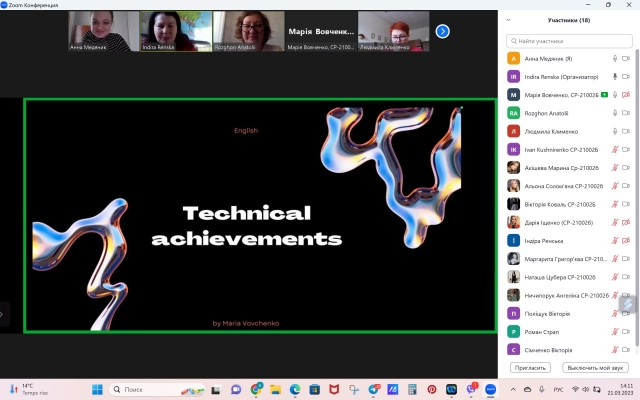Collapse the Участники panel chevron
The height and width of the screenshot is (400, 640).
[509, 19]
